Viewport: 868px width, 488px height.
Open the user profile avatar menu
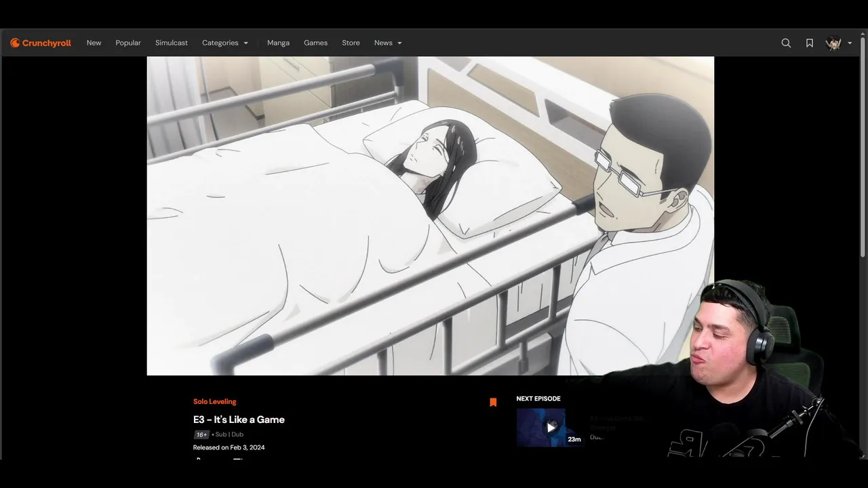pos(833,43)
